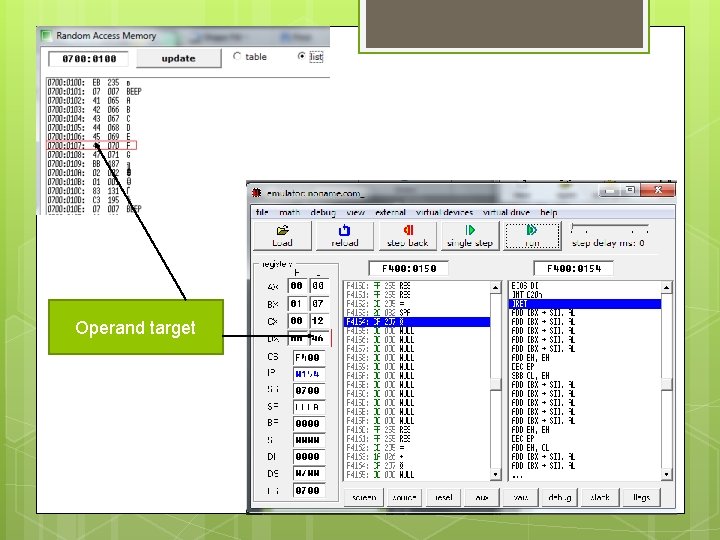This screenshot has height=540, width=720.
Task: Open the virtual devices menu
Action: [444, 212]
